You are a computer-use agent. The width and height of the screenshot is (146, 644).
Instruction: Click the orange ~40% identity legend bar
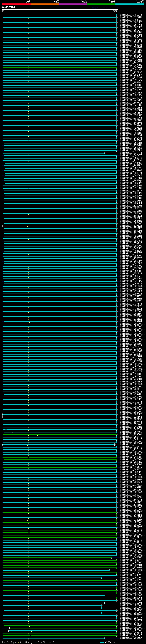(x=45, y=4)
